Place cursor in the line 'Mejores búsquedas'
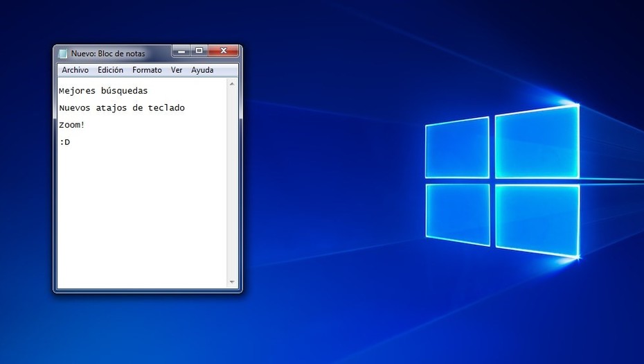This screenshot has height=364, width=644. [x=103, y=91]
